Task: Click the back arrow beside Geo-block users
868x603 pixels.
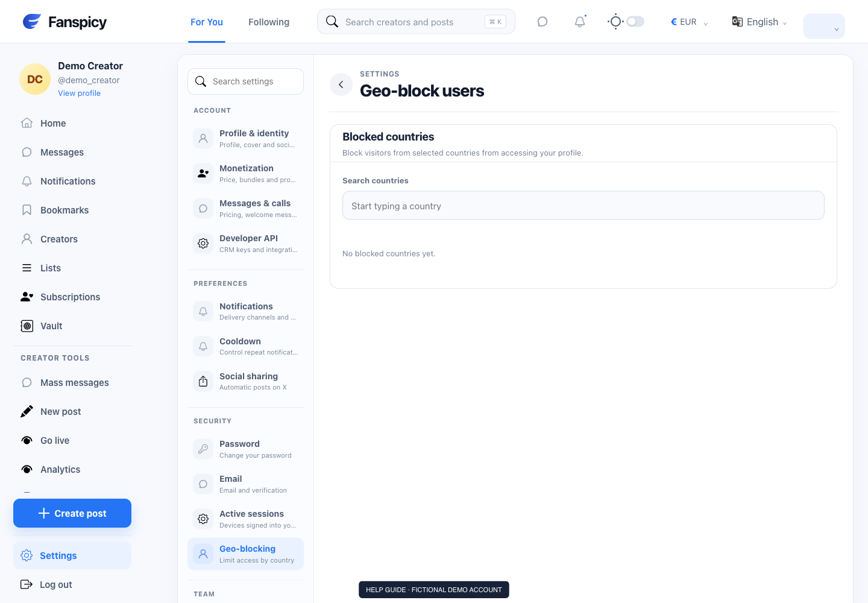Action: pyautogui.click(x=341, y=84)
